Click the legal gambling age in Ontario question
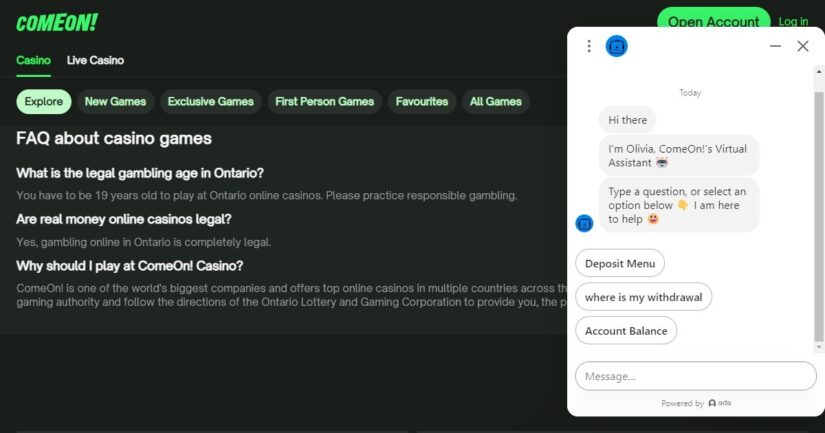 pos(139,173)
